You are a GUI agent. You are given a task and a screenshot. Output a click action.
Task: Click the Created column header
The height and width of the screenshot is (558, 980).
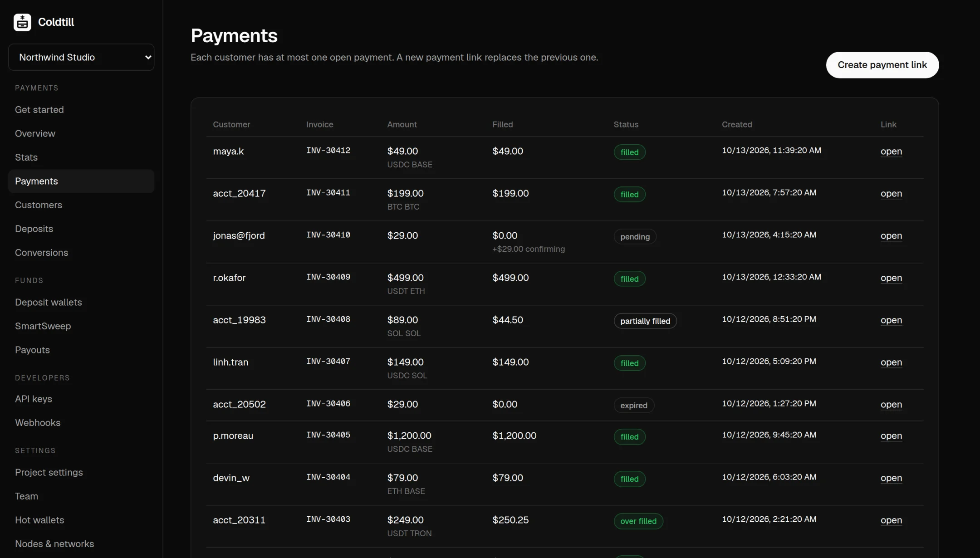point(737,125)
